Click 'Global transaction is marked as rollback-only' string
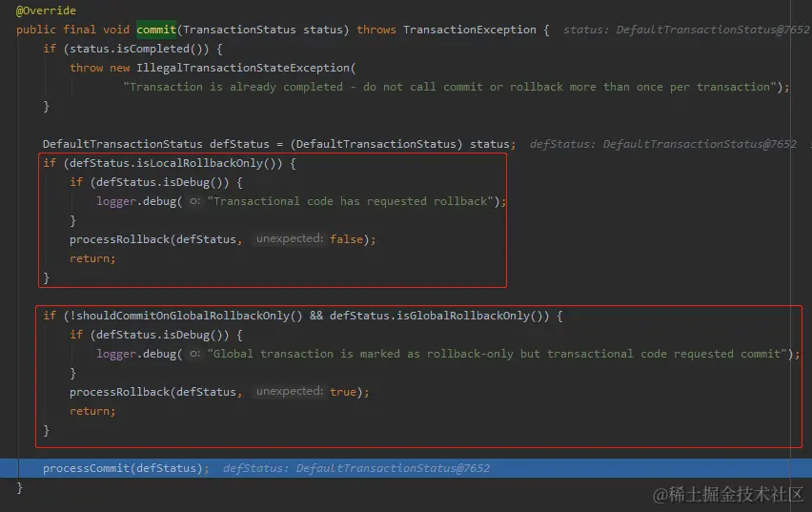 point(499,354)
